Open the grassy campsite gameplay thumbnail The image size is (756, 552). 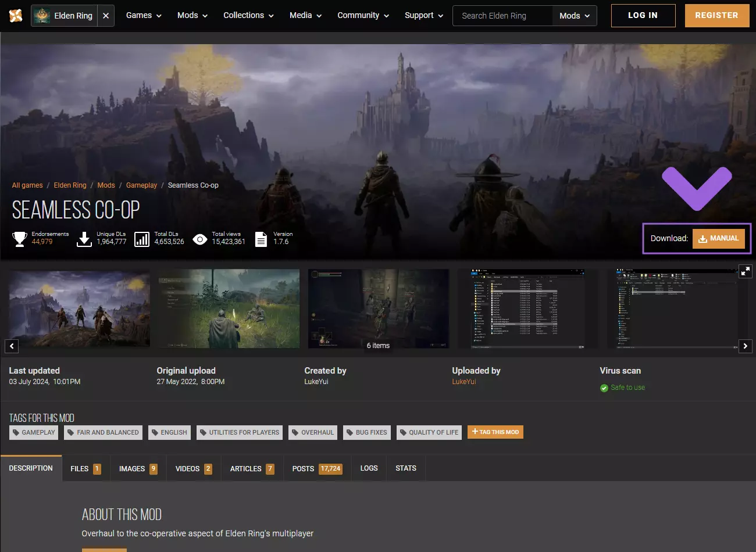pyautogui.click(x=229, y=309)
